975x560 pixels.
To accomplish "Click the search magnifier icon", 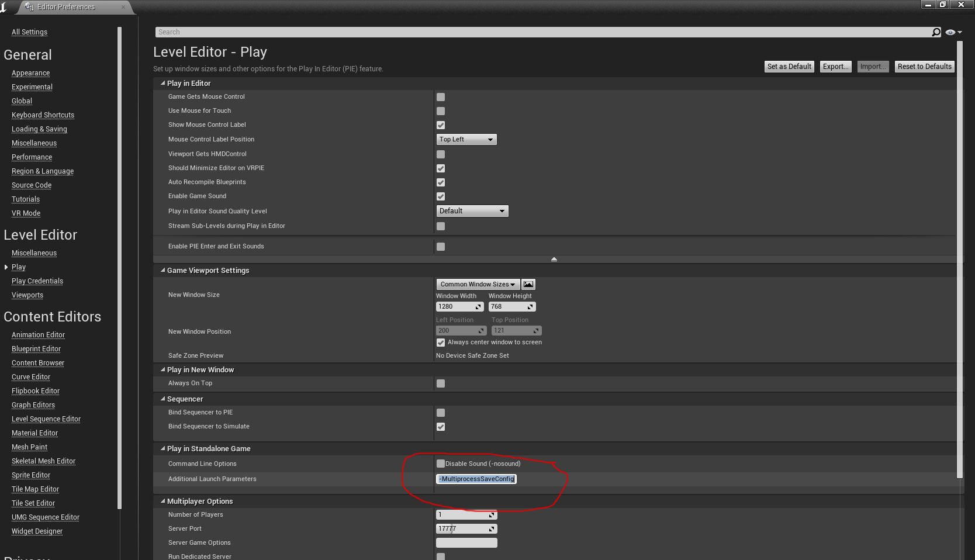I will [936, 32].
